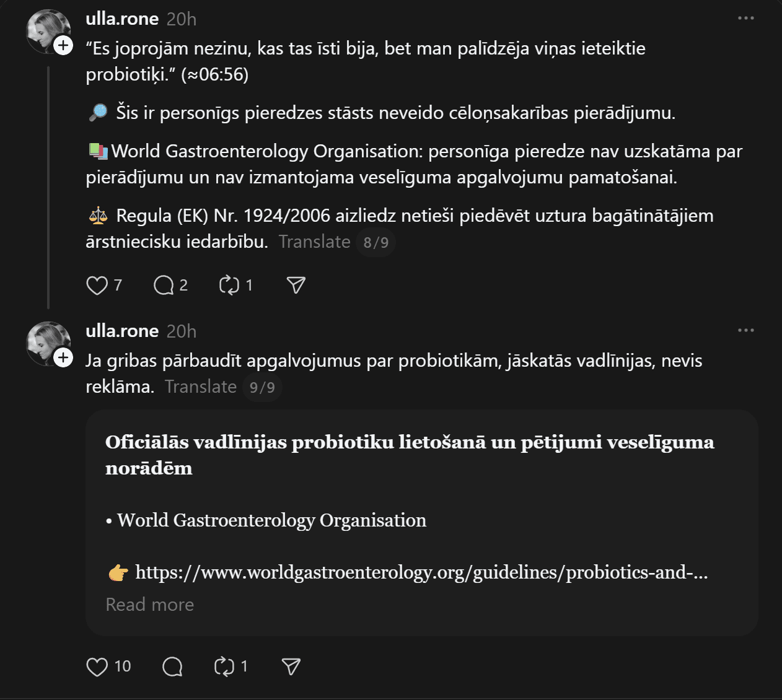The height and width of the screenshot is (700, 782).
Task: Click the 20h timestamp on the first post
Action: pyautogui.click(x=182, y=19)
